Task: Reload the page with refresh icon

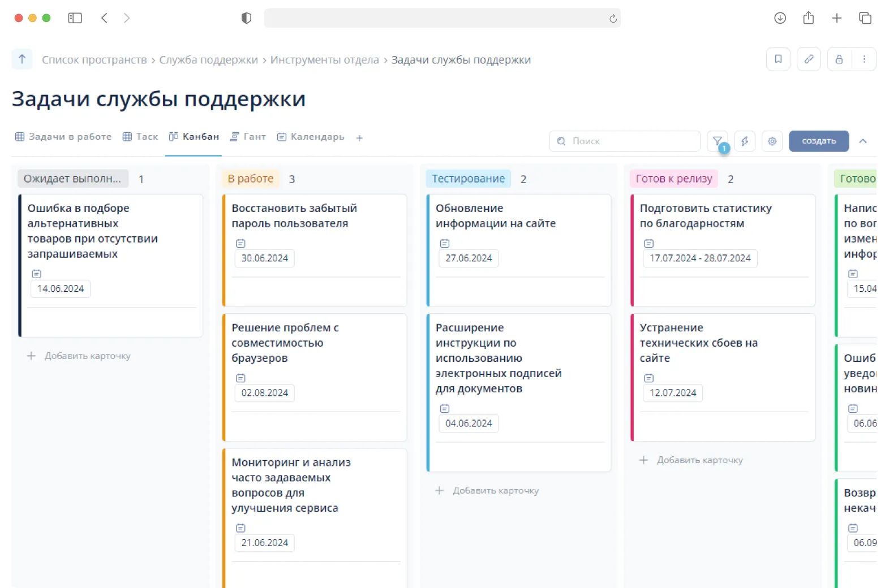Action: pos(613,19)
